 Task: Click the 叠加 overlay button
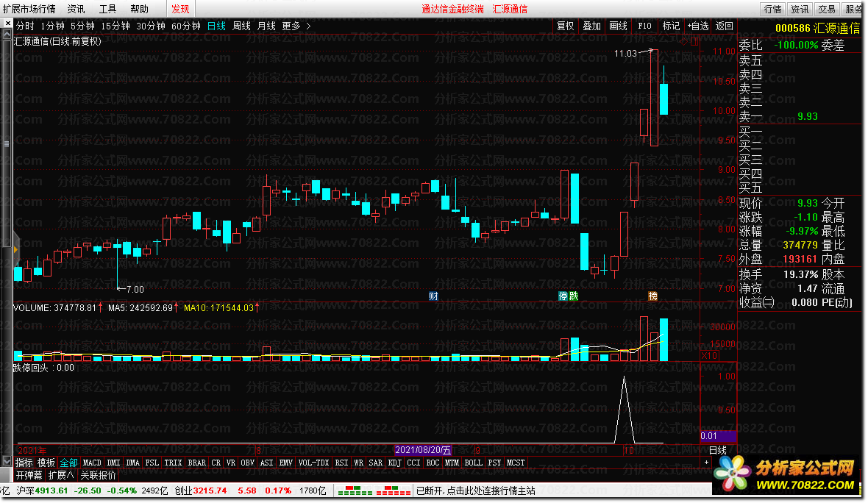coord(591,26)
